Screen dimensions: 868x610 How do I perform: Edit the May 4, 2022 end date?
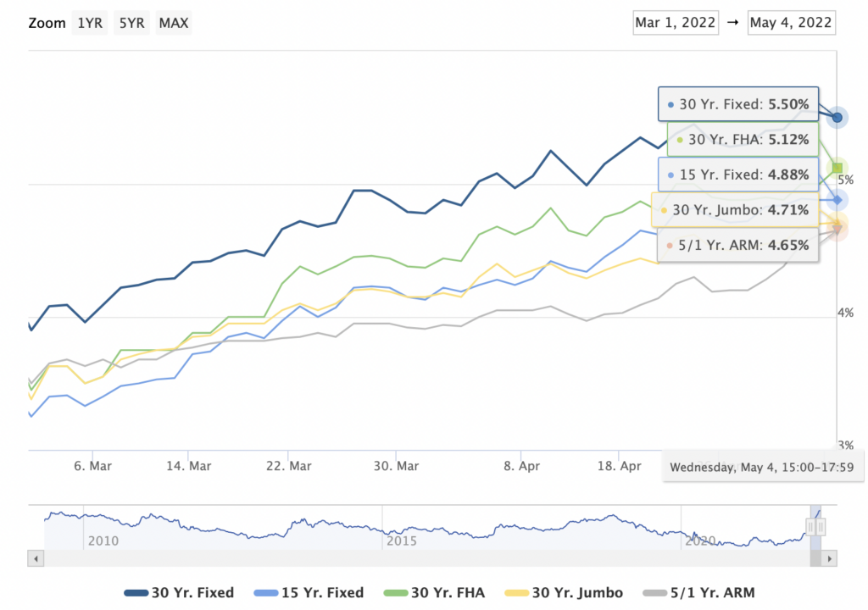792,22
